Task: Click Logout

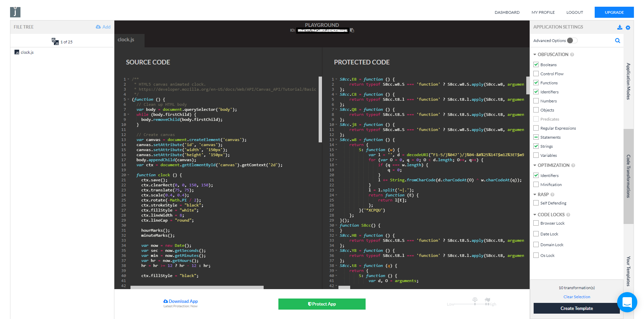Action: (x=575, y=12)
